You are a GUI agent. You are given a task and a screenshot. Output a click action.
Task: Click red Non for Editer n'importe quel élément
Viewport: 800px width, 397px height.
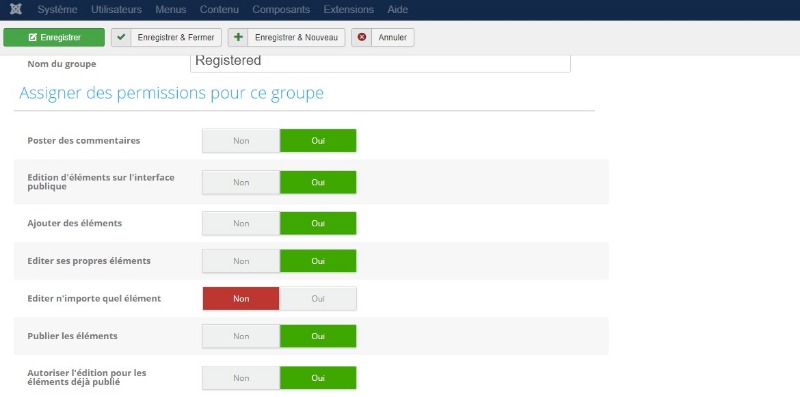click(241, 299)
